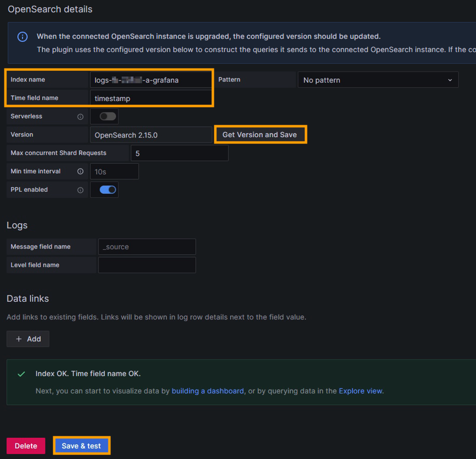Viewport: 476px width, 459px height.
Task: Disable the PPL enabled switch
Action: pyautogui.click(x=108, y=189)
